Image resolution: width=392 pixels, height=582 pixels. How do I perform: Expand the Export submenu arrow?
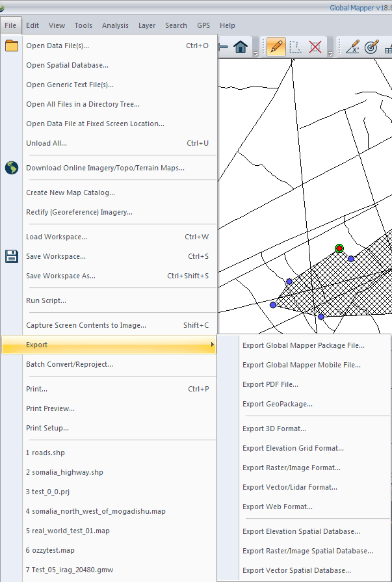click(x=212, y=345)
